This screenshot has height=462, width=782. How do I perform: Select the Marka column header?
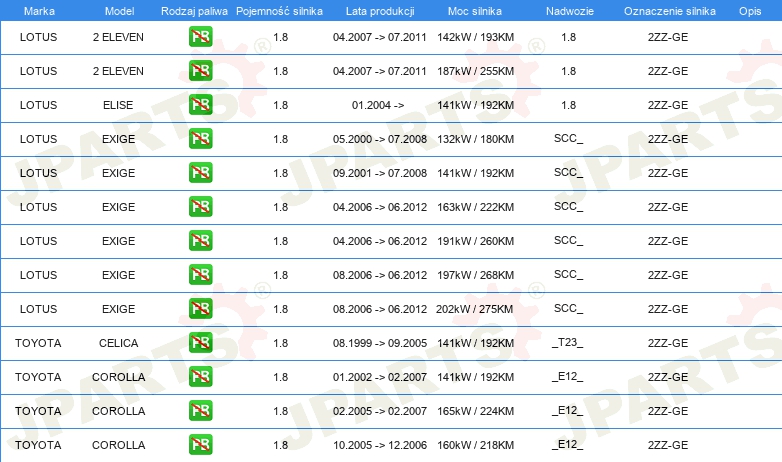tap(39, 11)
